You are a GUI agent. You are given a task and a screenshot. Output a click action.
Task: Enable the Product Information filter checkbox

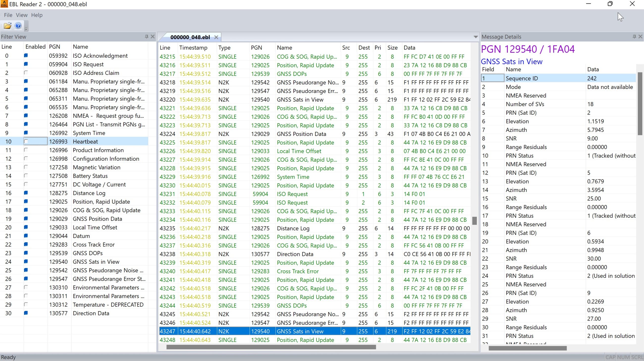26,150
